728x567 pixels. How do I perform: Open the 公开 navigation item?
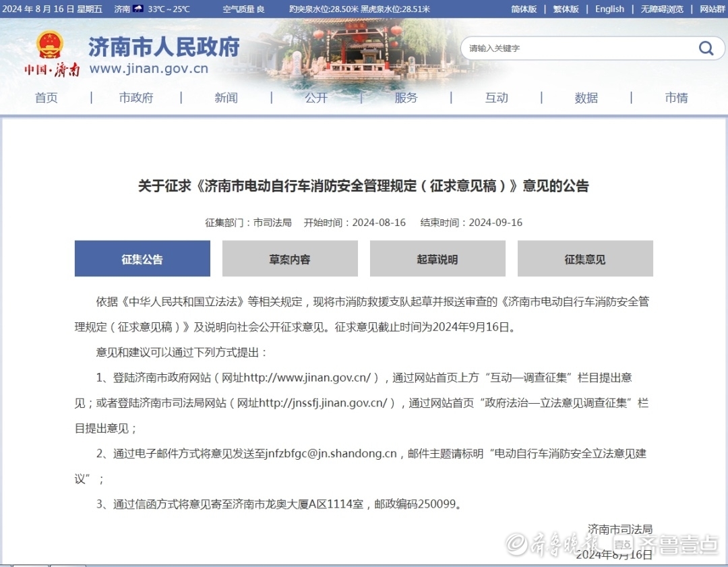[x=316, y=98]
